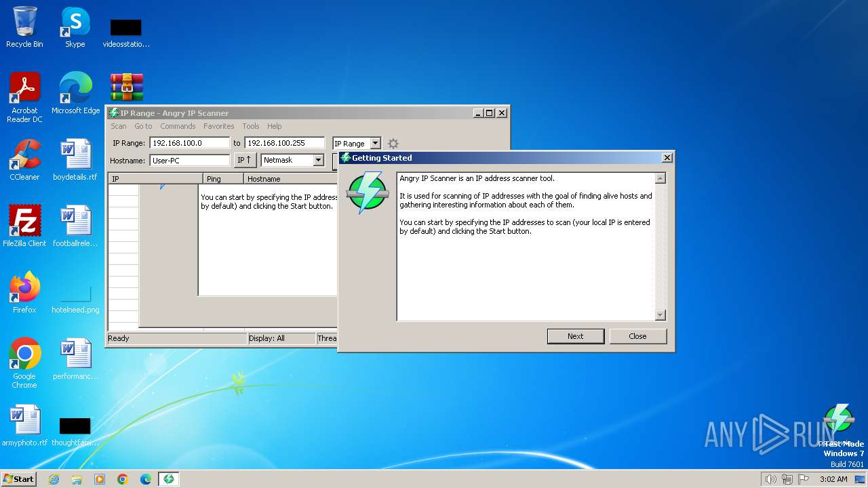868x488 pixels.
Task: Click the Ping column header
Action: [223, 179]
